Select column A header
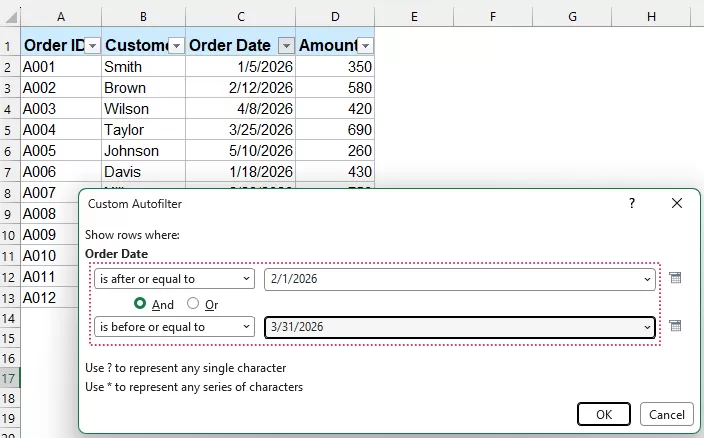This screenshot has width=704, height=438. point(61,17)
